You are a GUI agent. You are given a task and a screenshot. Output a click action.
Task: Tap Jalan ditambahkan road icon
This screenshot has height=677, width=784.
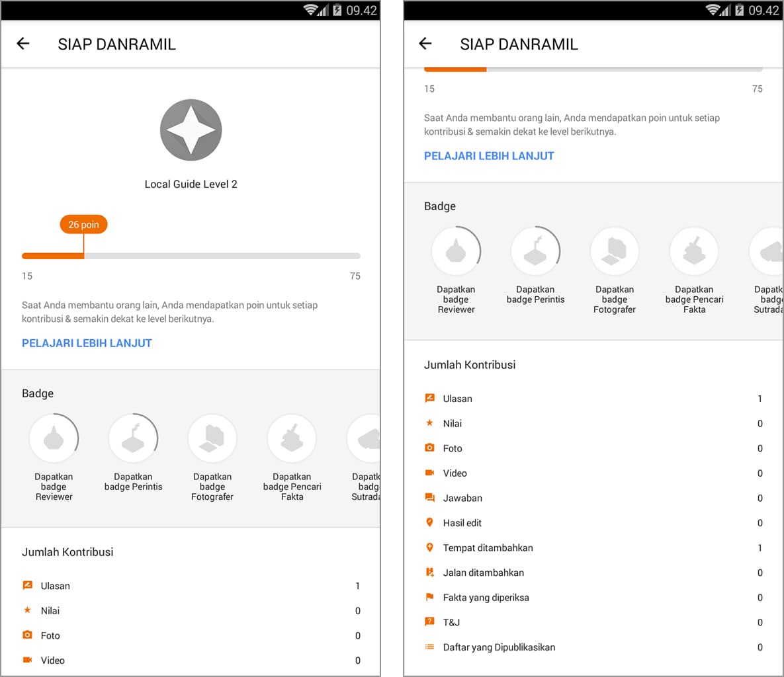(x=429, y=572)
